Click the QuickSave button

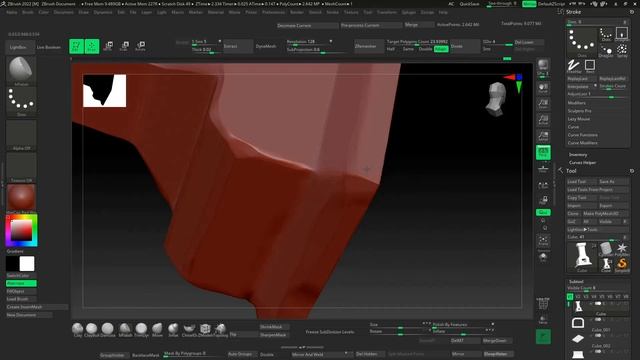click(x=469, y=4)
